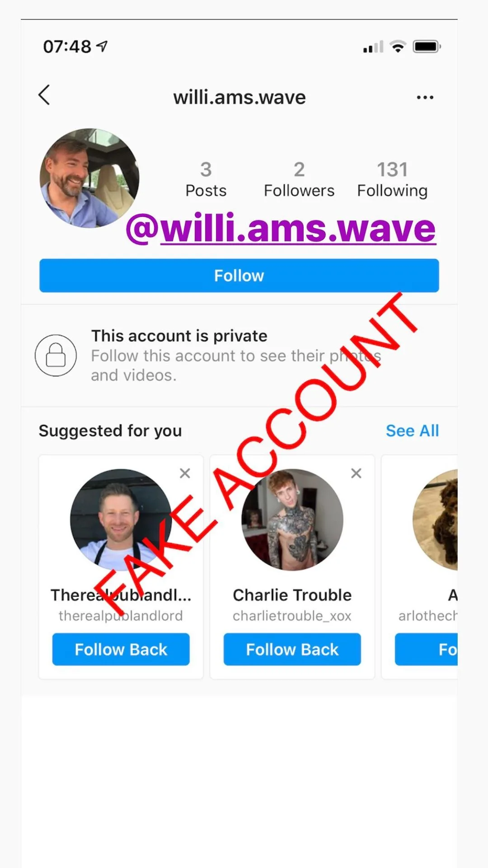View the 131 Following list

392,179
